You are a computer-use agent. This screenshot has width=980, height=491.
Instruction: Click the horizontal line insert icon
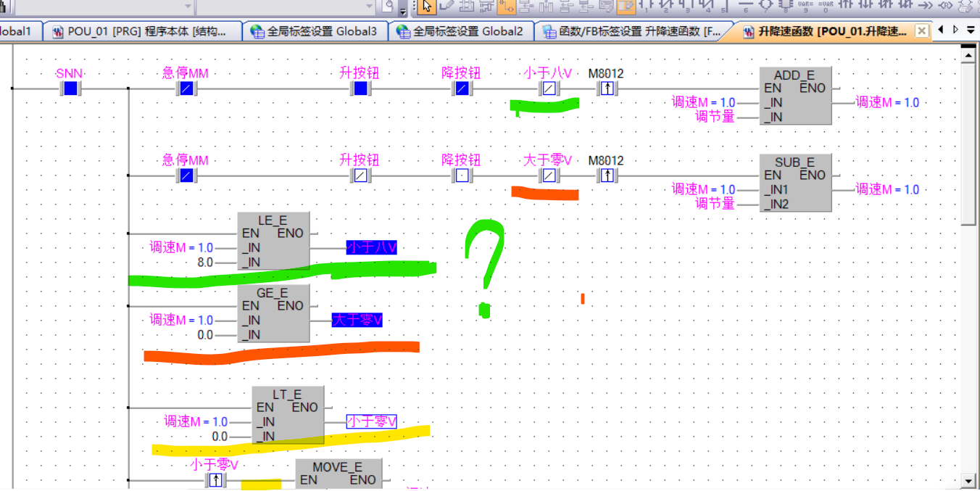[x=747, y=6]
